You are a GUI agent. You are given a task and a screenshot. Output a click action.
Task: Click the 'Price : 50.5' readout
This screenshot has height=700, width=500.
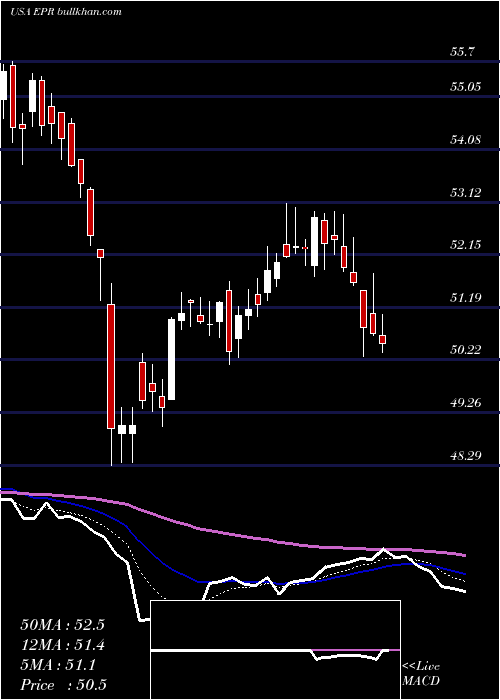pos(63,685)
